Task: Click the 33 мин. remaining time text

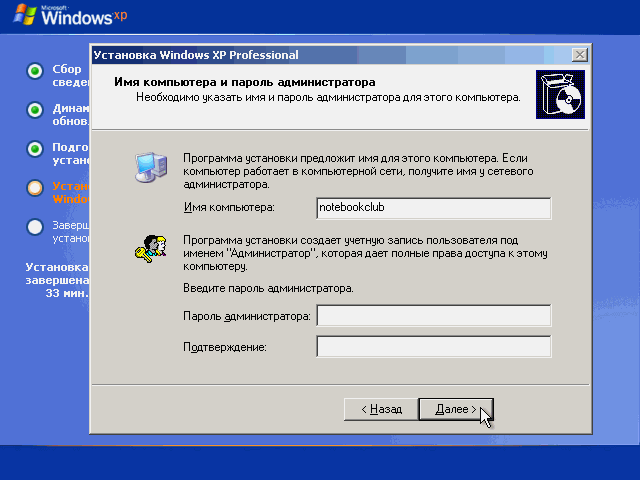Action: (x=67, y=293)
